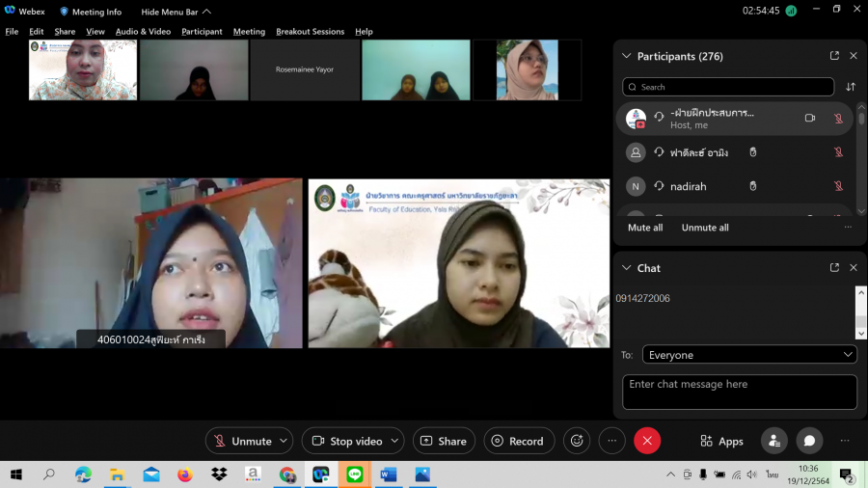Open the Audio & Video menu
Viewport: 868px width, 488px height.
pyautogui.click(x=143, y=32)
